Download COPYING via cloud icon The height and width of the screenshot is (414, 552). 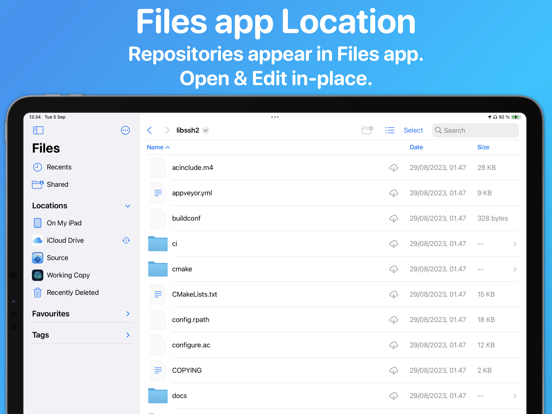point(394,370)
